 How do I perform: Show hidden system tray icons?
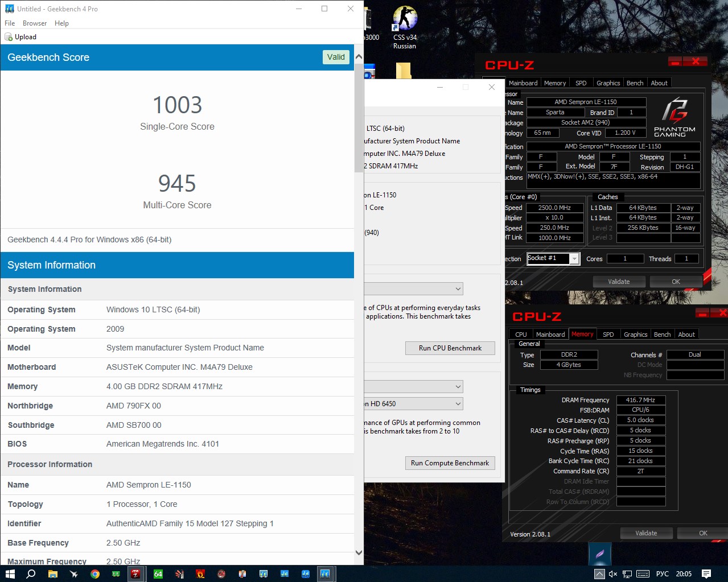pyautogui.click(x=599, y=573)
